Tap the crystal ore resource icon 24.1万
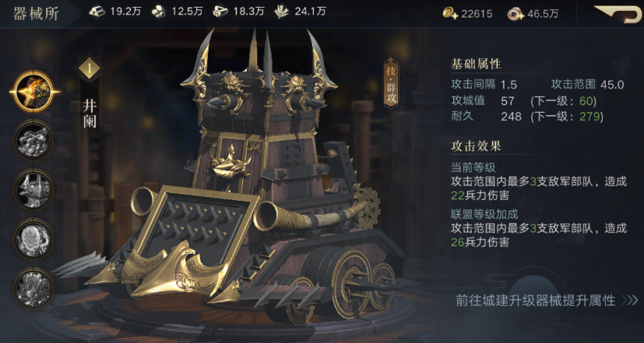Screen dimensions: 644x343 281,11
